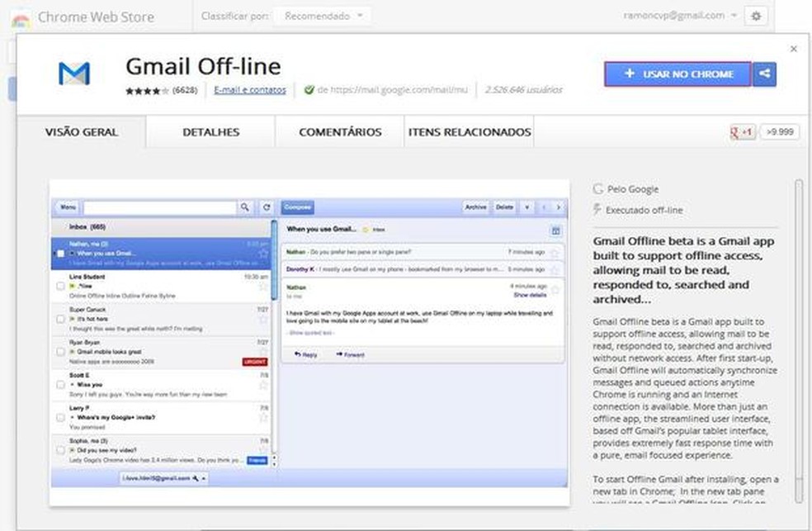Open the E-mail e contatos category link
Screen dimensions: 812x531
pyautogui.click(x=250, y=90)
